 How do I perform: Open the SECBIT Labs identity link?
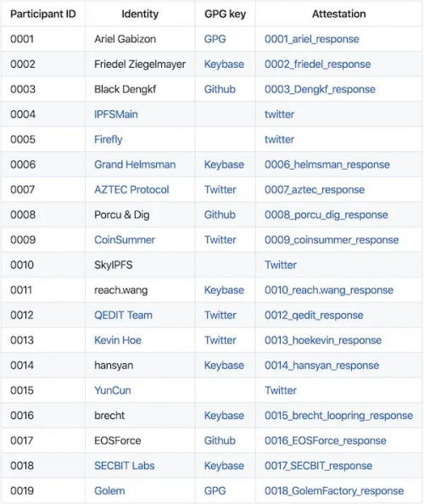[x=125, y=466]
